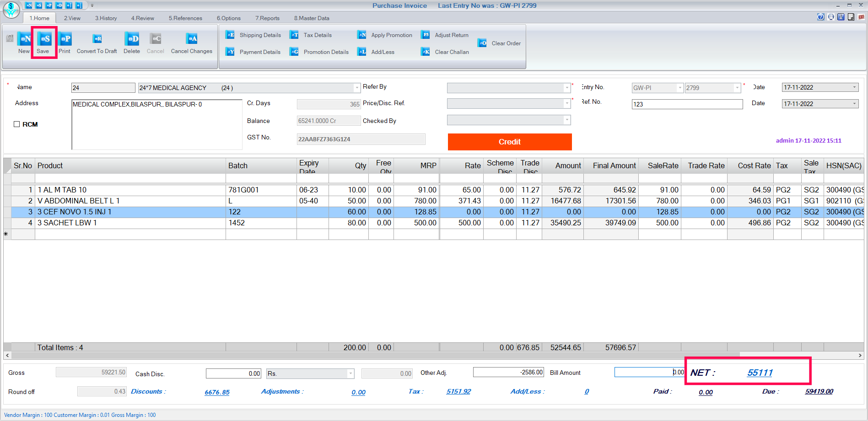Open Payment Details
The height and width of the screenshot is (421, 868).
tap(253, 52)
